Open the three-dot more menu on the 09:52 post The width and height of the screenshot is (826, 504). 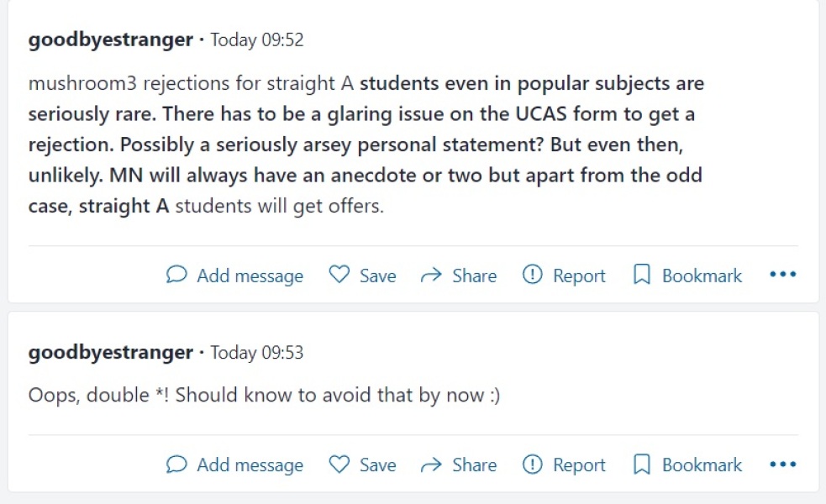coord(782,275)
